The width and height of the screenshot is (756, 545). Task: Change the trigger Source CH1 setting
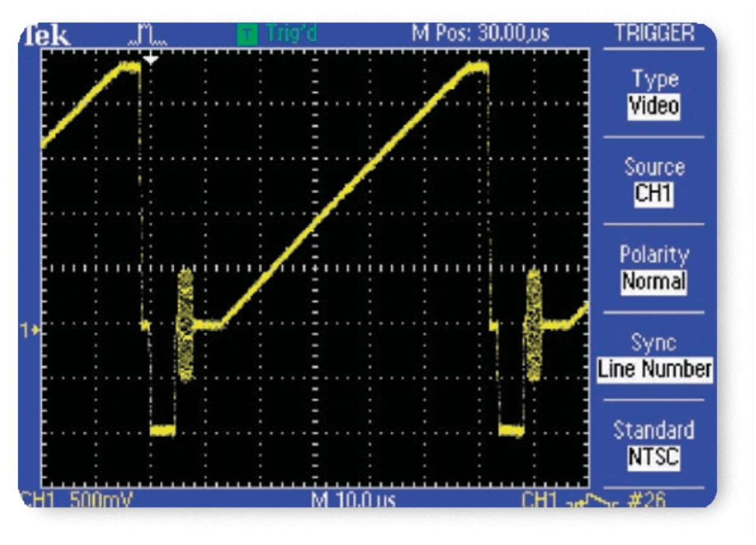pos(654,195)
